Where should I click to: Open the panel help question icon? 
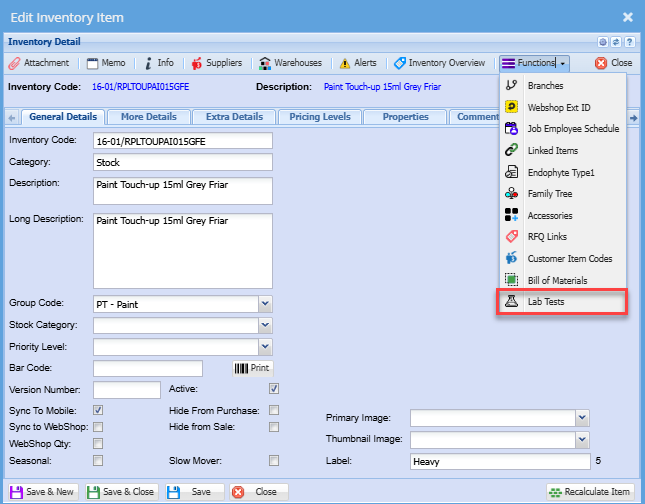point(629,42)
